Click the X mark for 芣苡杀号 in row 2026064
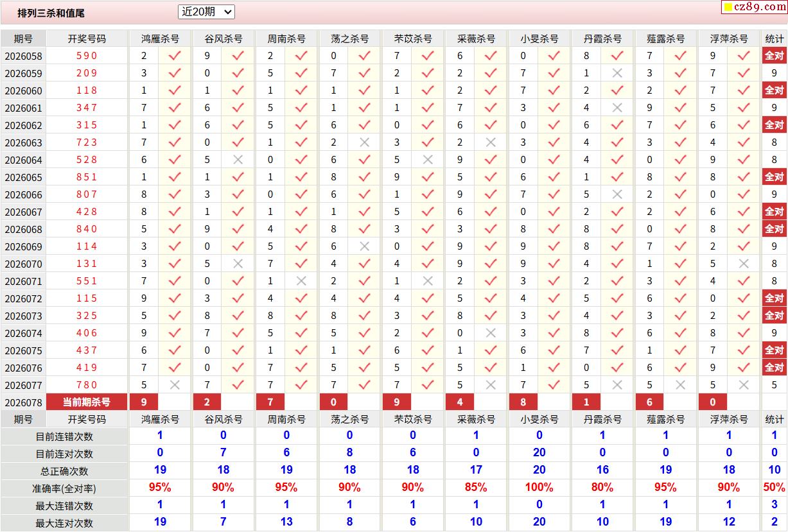Screen dimensions: 788x532 pyautogui.click(x=428, y=160)
